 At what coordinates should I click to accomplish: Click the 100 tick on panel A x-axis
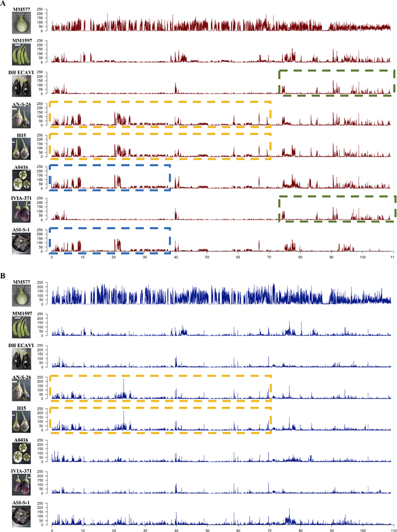pyautogui.click(x=362, y=257)
